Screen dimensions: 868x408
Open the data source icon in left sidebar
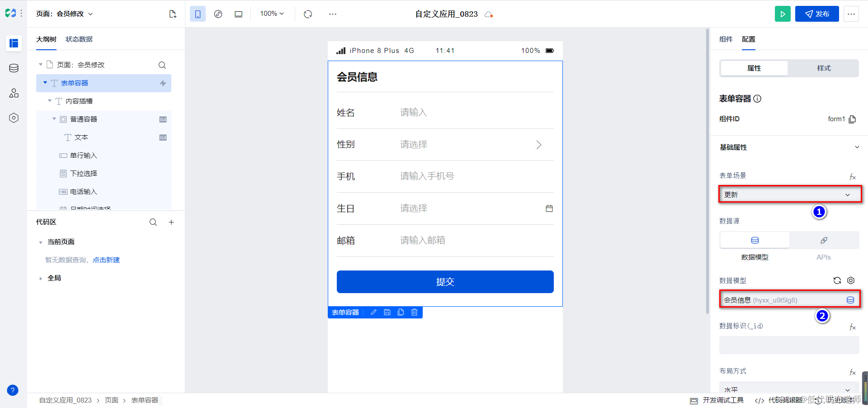(x=14, y=68)
